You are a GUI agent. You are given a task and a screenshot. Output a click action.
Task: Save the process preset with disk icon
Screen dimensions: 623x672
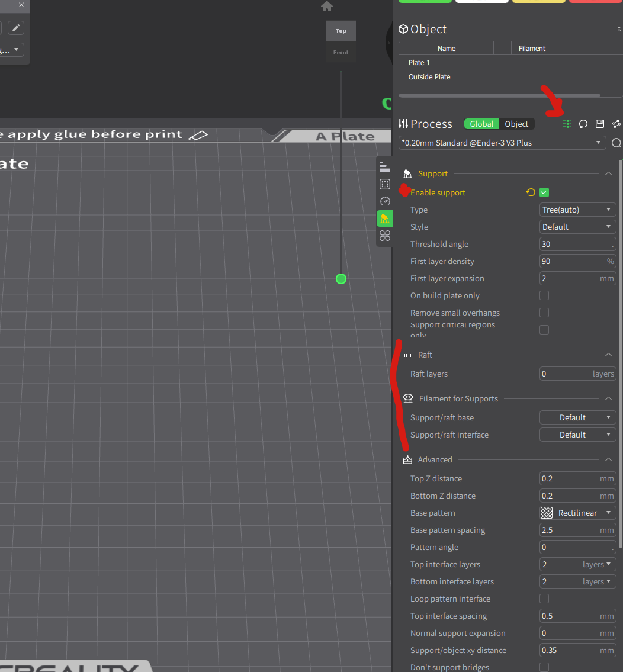[600, 124]
